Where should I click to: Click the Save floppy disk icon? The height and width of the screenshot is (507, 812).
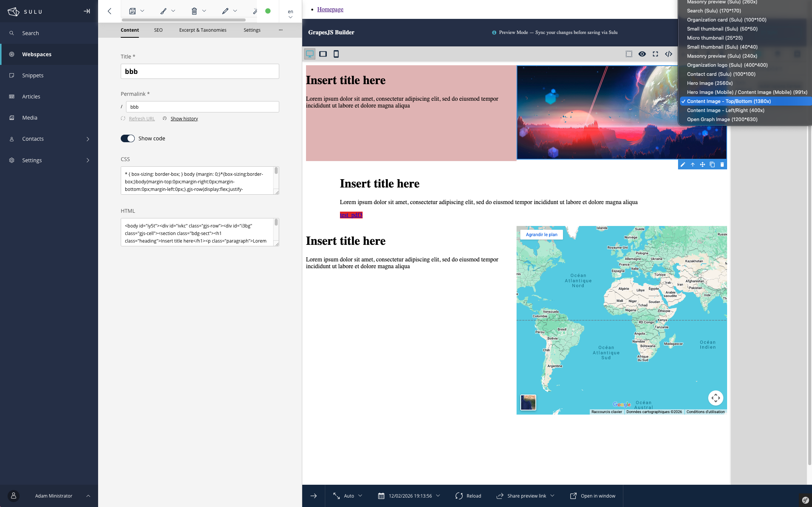coord(132,11)
